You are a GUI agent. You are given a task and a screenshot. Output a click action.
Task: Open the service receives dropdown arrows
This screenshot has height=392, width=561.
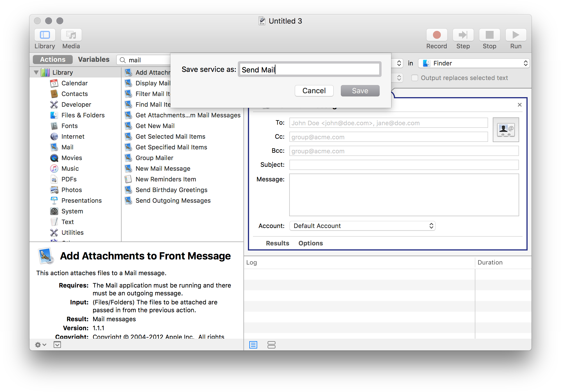(x=399, y=63)
